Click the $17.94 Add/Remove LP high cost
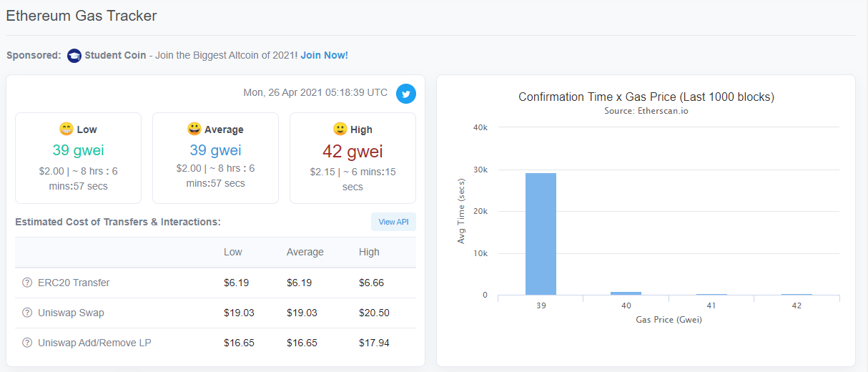 click(374, 343)
